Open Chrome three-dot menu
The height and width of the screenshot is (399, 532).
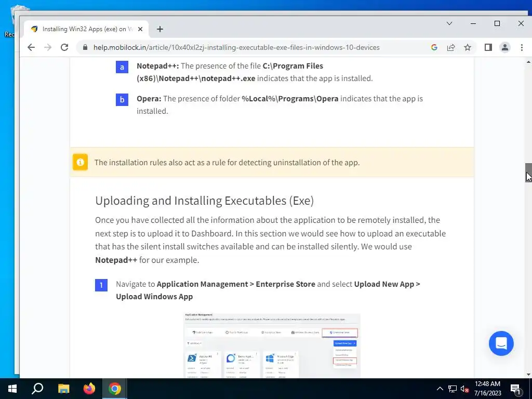pos(522,47)
